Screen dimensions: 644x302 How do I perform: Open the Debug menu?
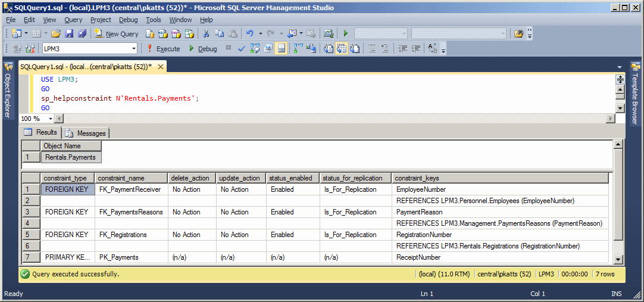click(129, 20)
